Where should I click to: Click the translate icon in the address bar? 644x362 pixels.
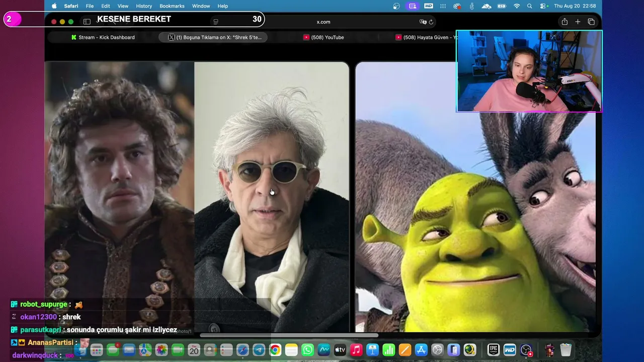tap(423, 22)
